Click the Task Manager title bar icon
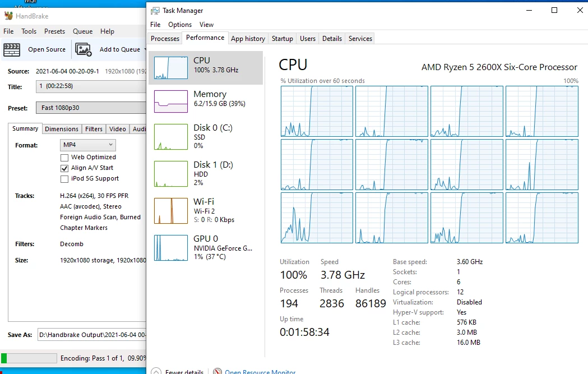 155,11
